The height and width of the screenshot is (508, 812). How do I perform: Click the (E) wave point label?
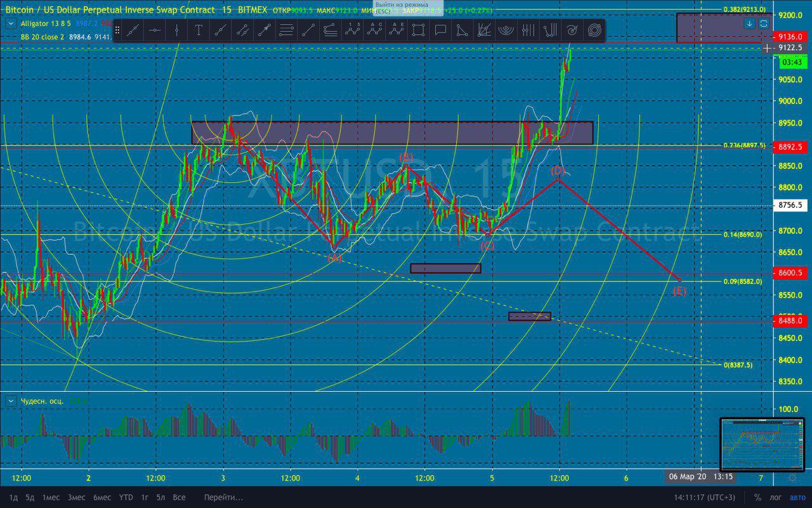(x=679, y=291)
